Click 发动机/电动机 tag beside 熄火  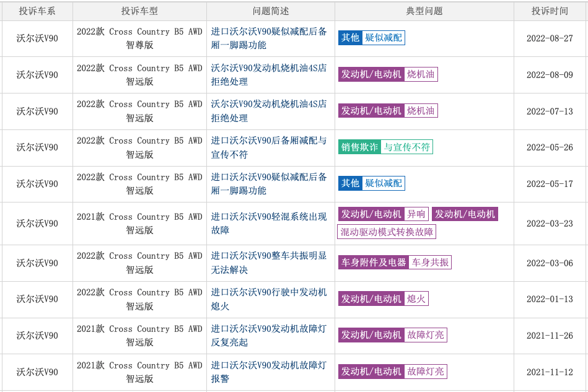pyautogui.click(x=371, y=298)
